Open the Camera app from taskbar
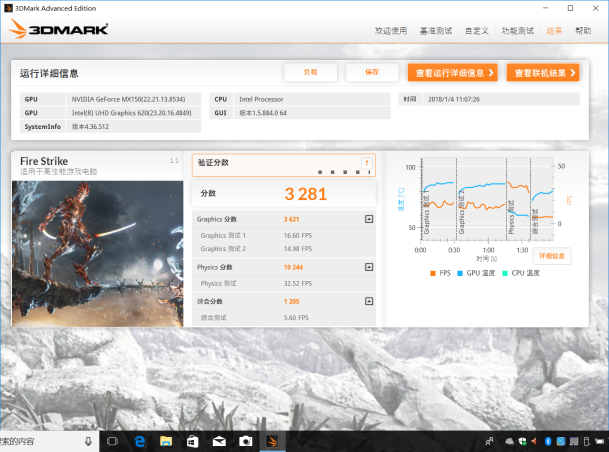Screen dimensions: 609x452 click(245, 442)
